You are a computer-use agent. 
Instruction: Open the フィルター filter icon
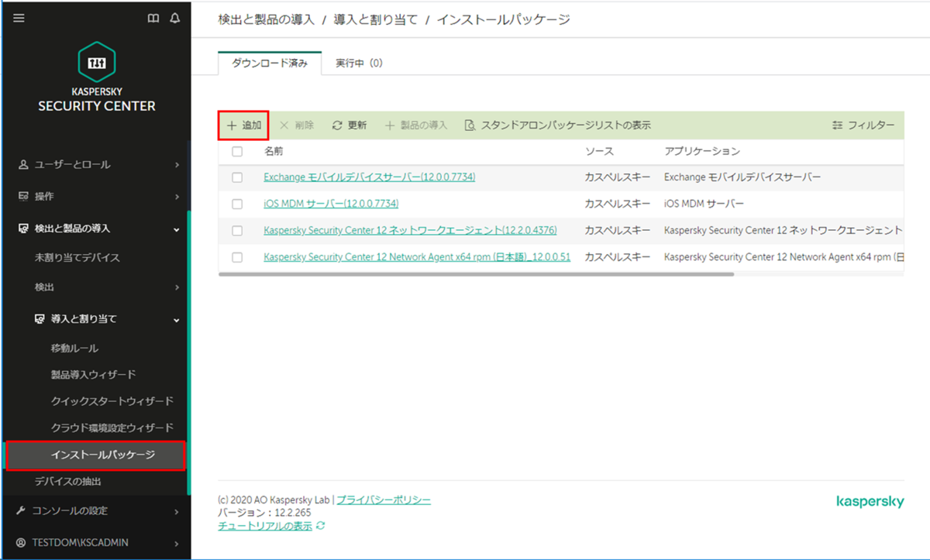[838, 124]
